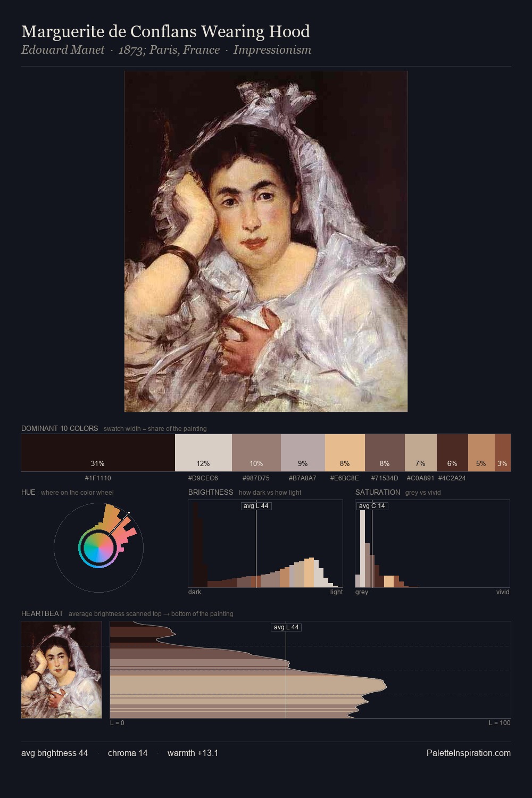Click the '1873; Paris, France' text

[x=169, y=50]
